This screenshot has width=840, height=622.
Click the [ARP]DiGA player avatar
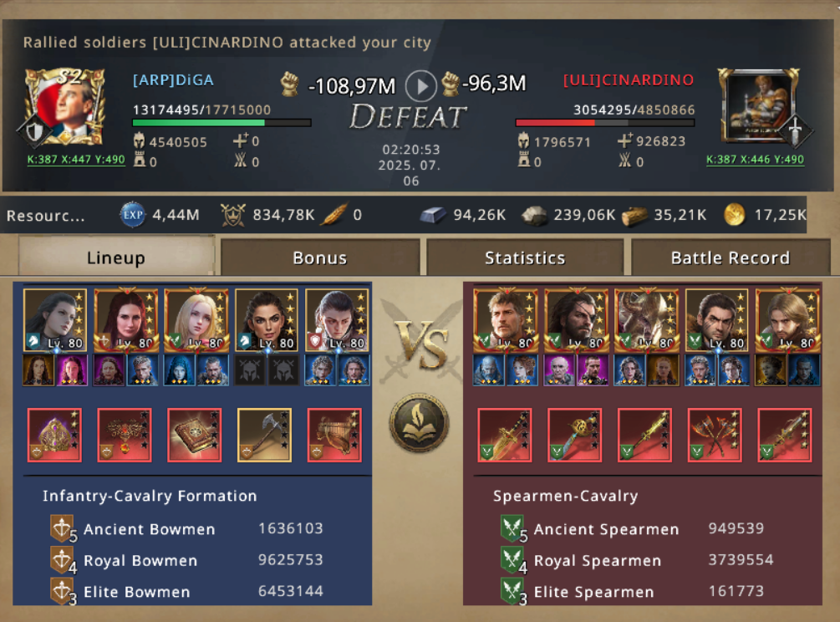(64, 108)
